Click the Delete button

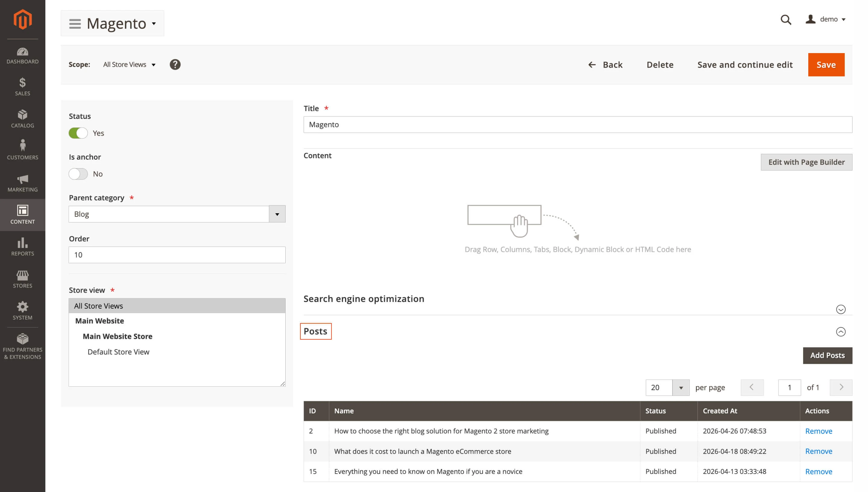[660, 65]
